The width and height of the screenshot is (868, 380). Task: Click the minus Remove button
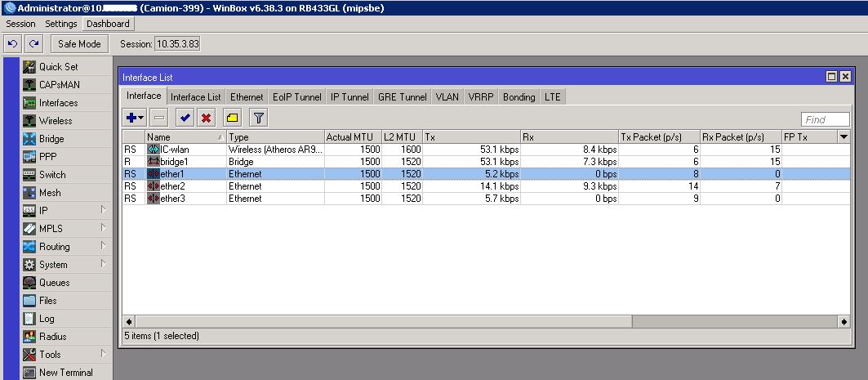pos(159,118)
